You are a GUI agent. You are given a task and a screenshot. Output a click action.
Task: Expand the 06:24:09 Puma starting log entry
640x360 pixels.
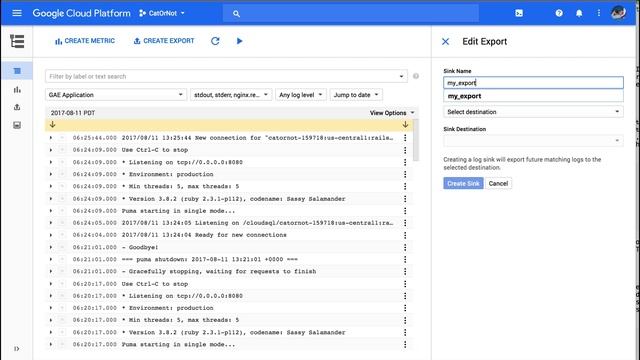pos(51,211)
